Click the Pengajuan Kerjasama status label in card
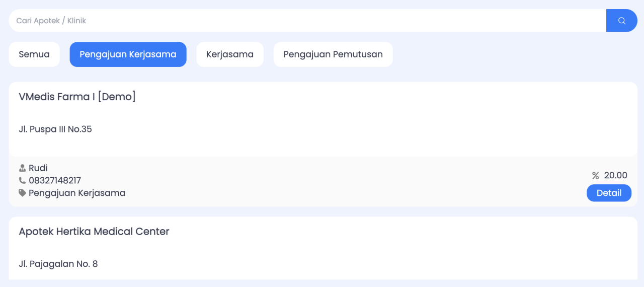 77,193
